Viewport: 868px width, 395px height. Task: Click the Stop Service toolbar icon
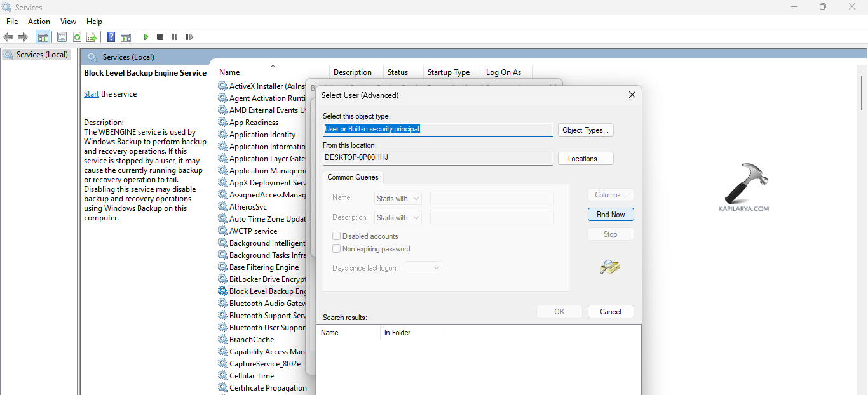click(x=160, y=37)
